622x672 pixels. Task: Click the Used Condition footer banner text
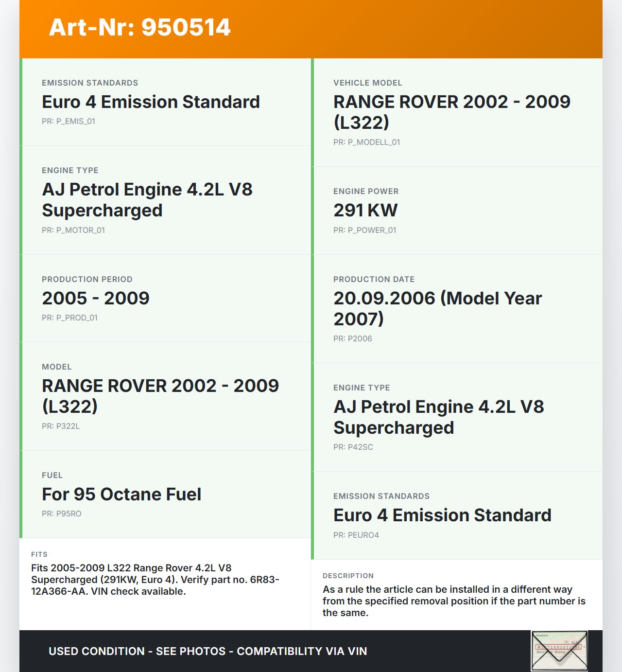coord(207,651)
